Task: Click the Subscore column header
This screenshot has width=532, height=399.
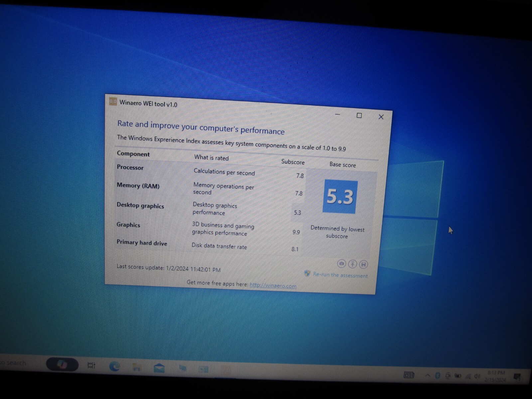Action: [x=293, y=162]
